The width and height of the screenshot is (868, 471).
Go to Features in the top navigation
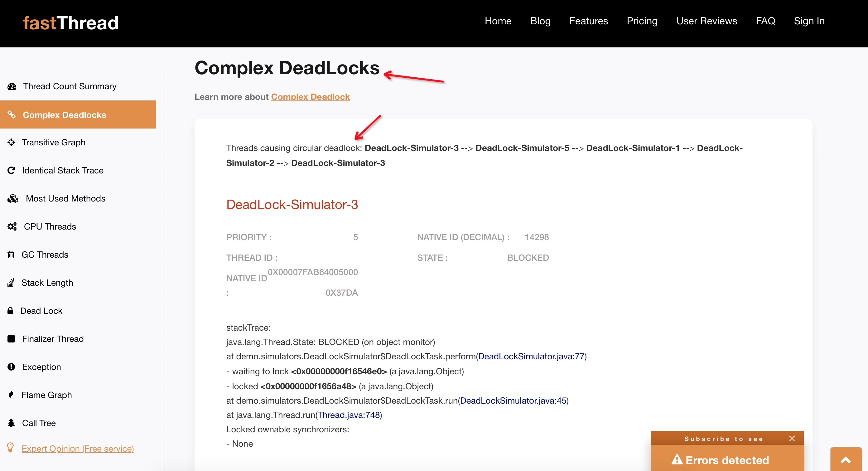point(589,21)
